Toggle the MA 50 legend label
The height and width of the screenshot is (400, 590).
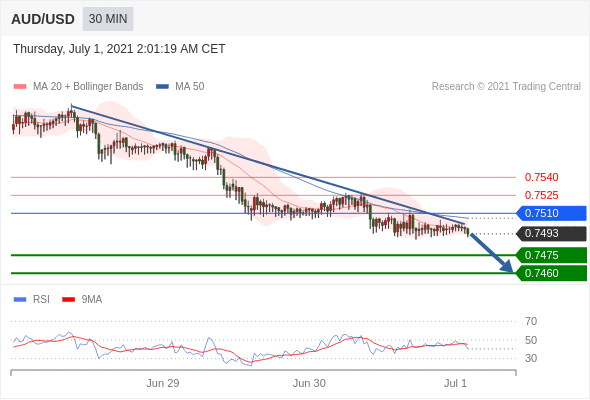(190, 87)
